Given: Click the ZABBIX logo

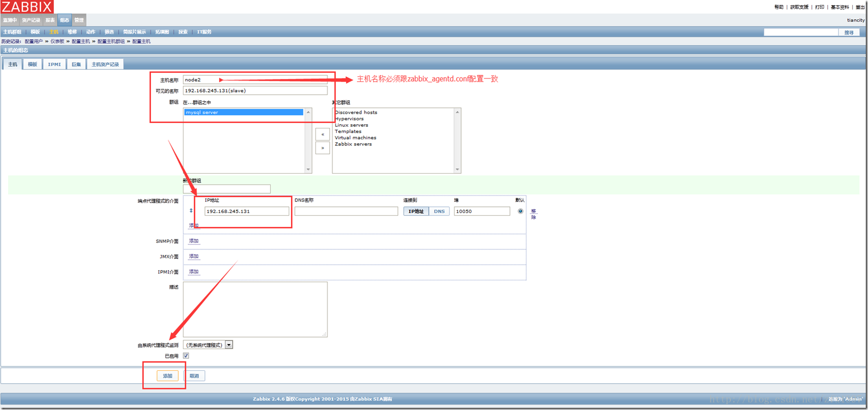Looking at the screenshot, I should pos(27,7).
